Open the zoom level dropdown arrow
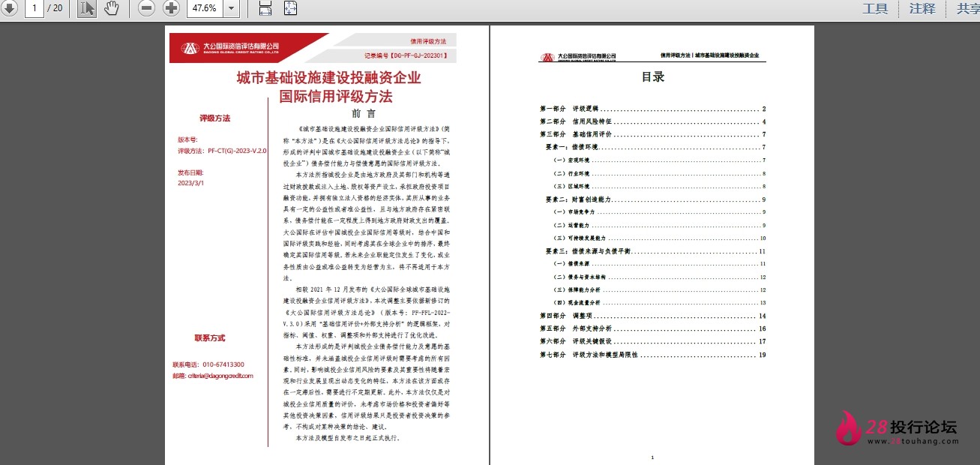Viewport: 980px width, 465px height. [x=231, y=9]
